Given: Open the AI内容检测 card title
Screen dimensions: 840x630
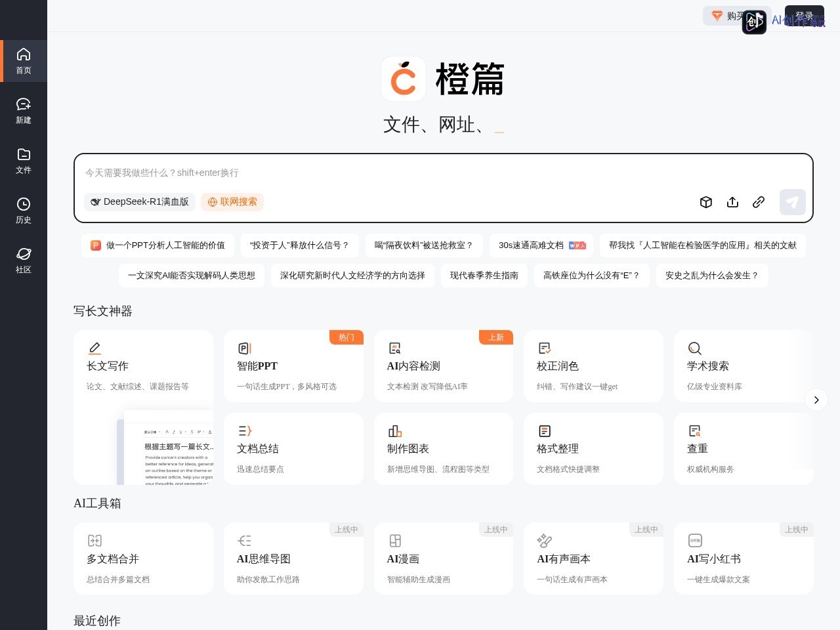Looking at the screenshot, I should 413,366.
